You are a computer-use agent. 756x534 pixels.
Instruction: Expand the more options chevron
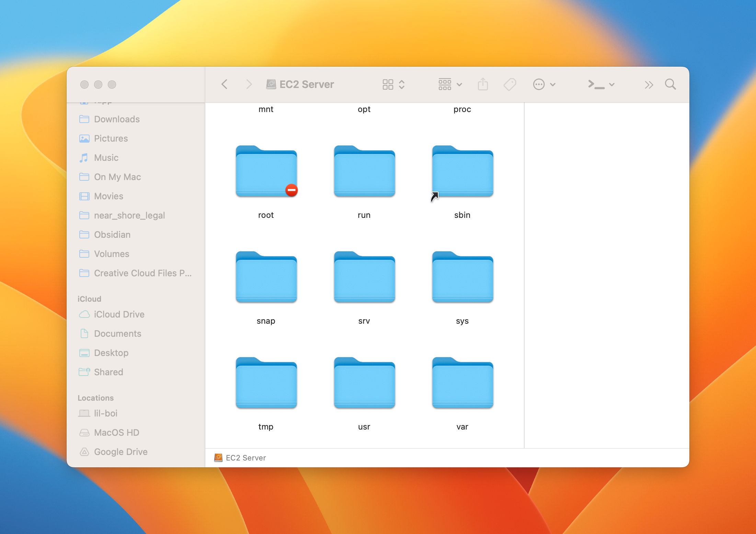[648, 84]
